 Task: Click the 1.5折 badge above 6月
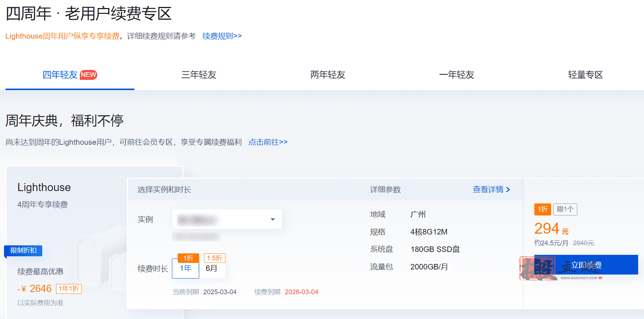click(x=215, y=258)
